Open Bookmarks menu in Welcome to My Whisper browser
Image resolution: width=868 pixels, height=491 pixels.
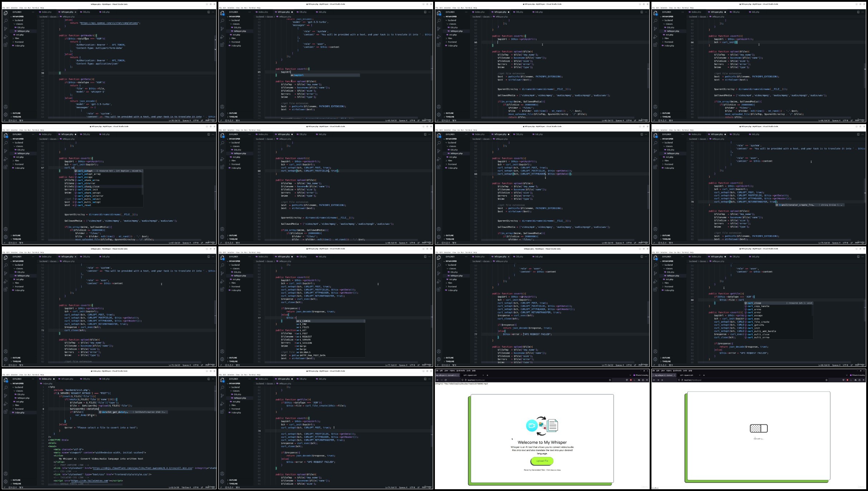click(x=460, y=370)
